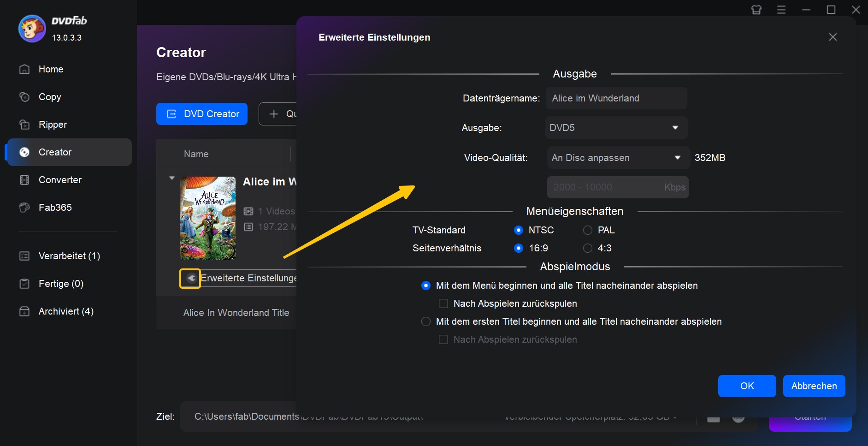Image resolution: width=868 pixels, height=446 pixels.
Task: Collapse the Alice im Wunderland item arrow
Action: 172,178
